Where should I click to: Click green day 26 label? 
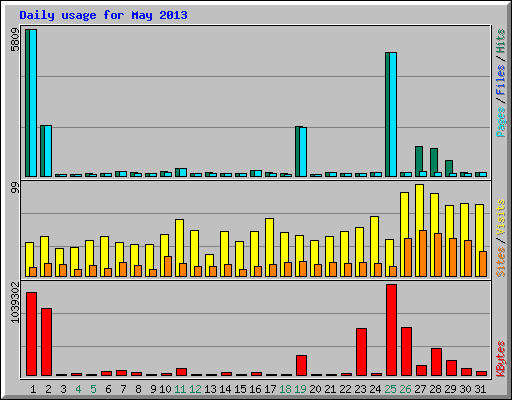tap(405, 389)
